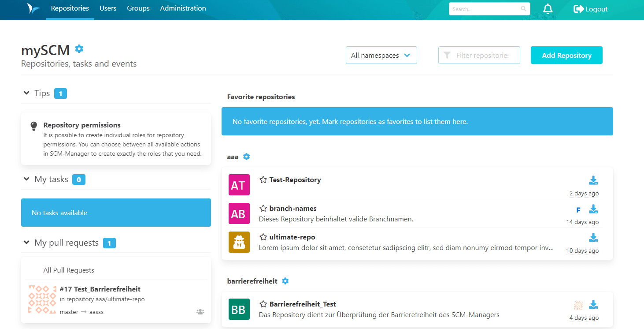Viewport: 644px width, 329px height.
Task: Collapse the Tips section
Action: [x=26, y=93]
